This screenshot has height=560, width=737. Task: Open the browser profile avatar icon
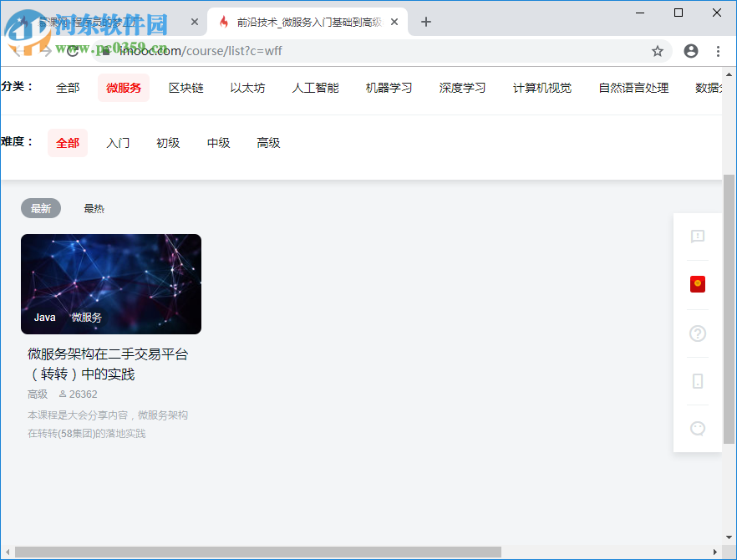[690, 51]
